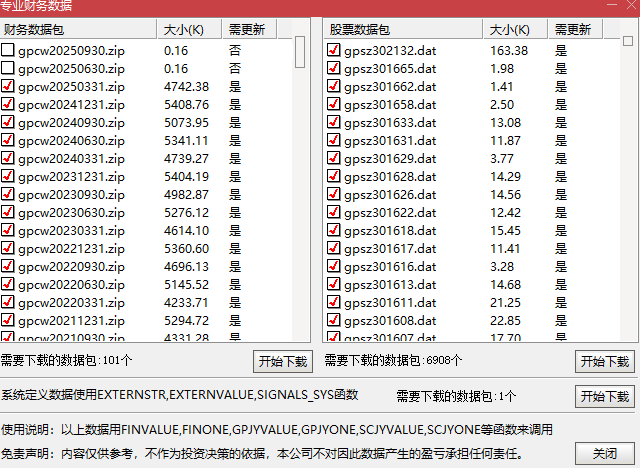Image resolution: width=640 pixels, height=468 pixels.
Task: Toggle gpsz301631.dat checkbox
Action: click(x=333, y=140)
